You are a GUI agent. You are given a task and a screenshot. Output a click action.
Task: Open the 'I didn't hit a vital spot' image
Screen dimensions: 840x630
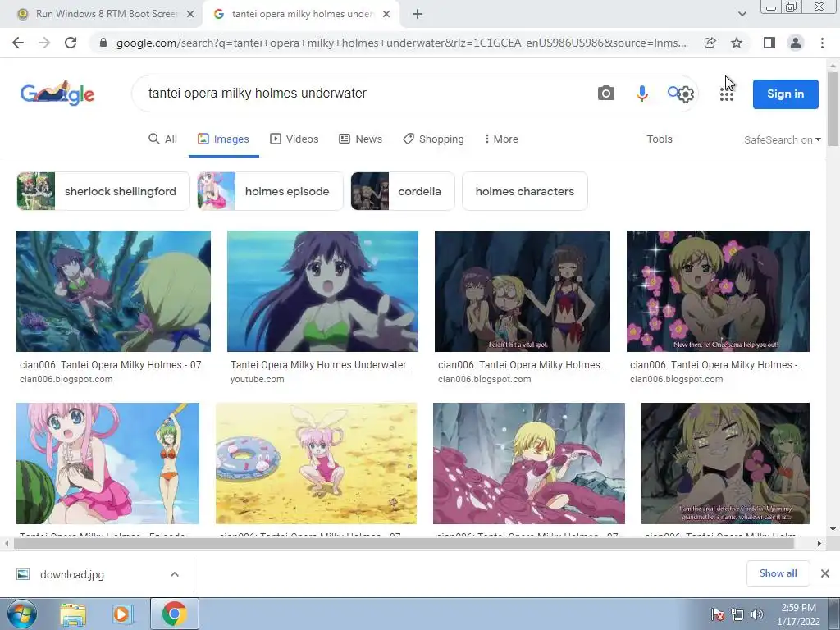point(523,291)
